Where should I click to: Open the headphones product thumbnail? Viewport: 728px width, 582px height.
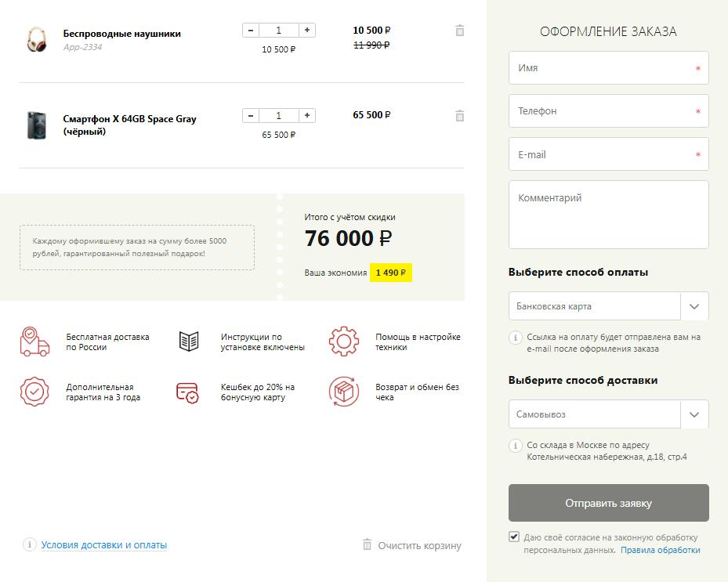(36, 39)
